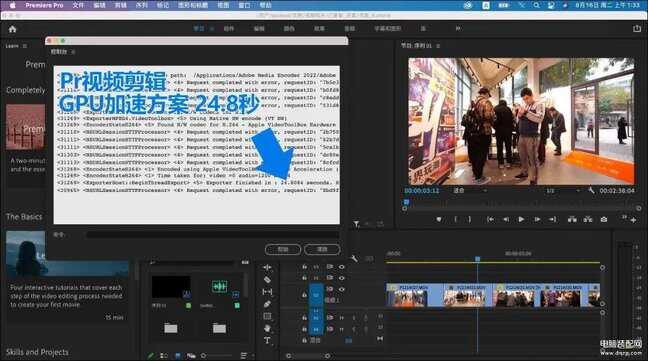This screenshot has height=361, width=648.
Task: Click the Export Frame camera icon
Action: point(604,219)
